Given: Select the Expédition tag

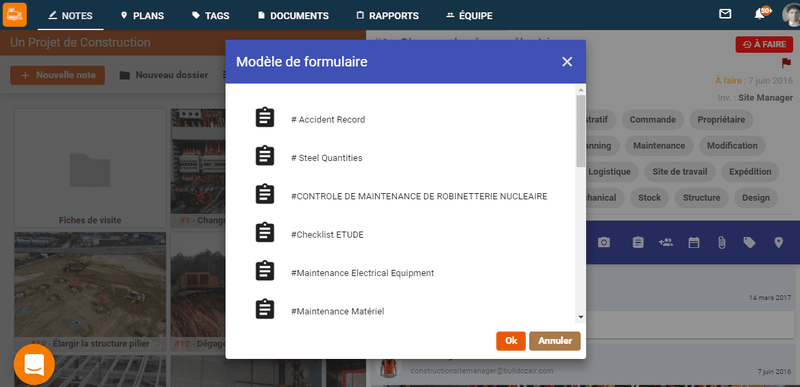Looking at the screenshot, I should tap(749, 172).
